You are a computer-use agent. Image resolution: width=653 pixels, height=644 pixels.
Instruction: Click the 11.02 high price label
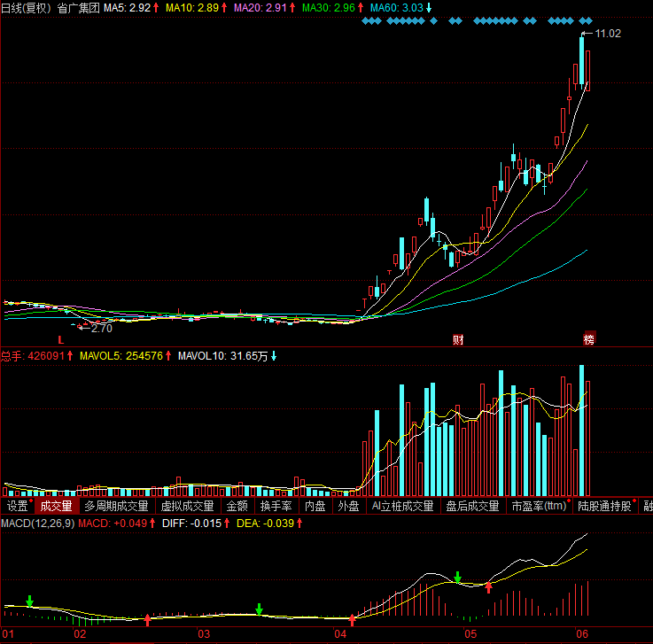tap(608, 34)
